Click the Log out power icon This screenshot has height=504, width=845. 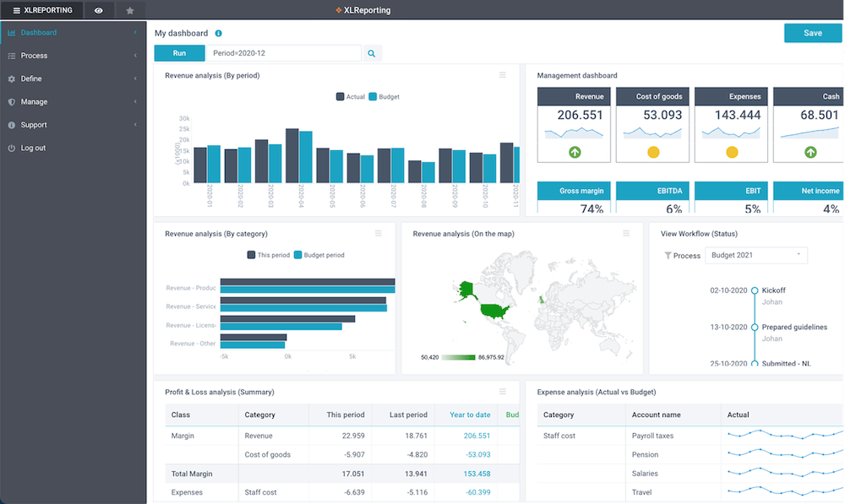pyautogui.click(x=11, y=148)
